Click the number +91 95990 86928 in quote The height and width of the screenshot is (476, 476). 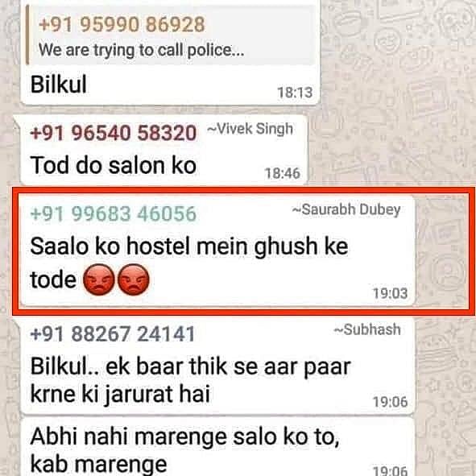coord(122,24)
